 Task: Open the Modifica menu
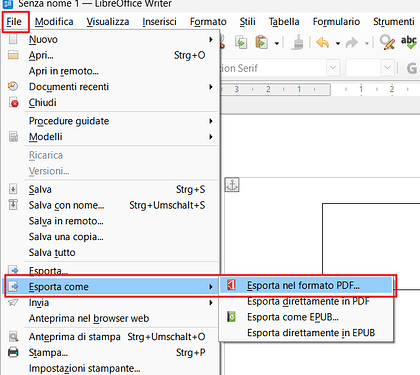pos(54,22)
